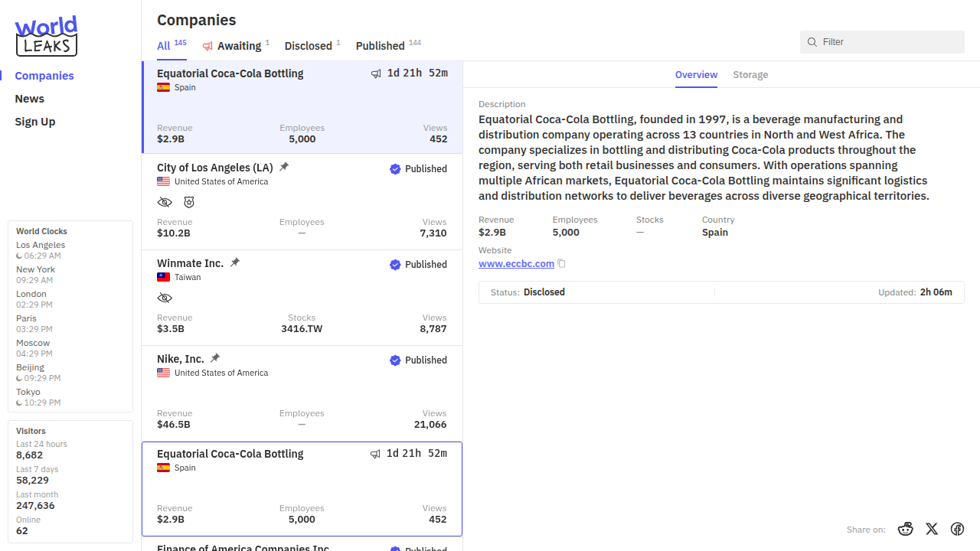The width and height of the screenshot is (980, 551).
Task: Open the Storage tab
Action: pos(750,75)
